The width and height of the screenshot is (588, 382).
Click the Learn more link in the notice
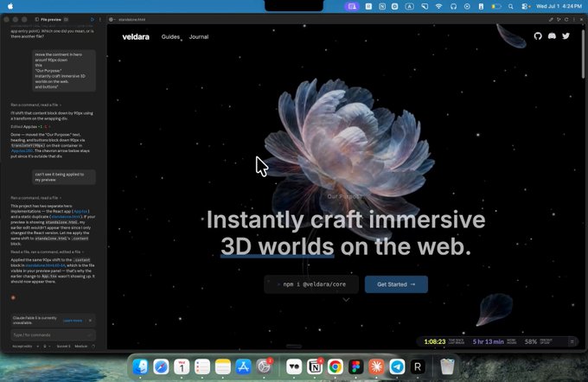pos(73,321)
